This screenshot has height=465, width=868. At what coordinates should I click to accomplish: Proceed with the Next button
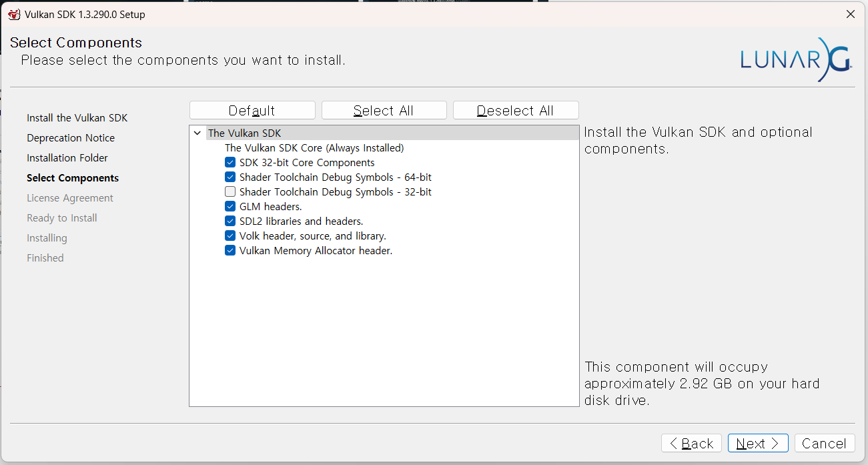tap(758, 444)
